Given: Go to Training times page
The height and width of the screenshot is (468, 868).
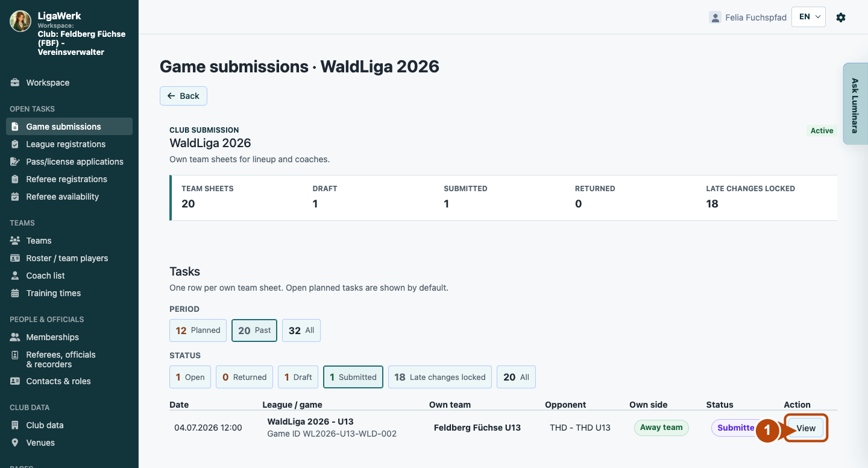Looking at the screenshot, I should point(69,293).
